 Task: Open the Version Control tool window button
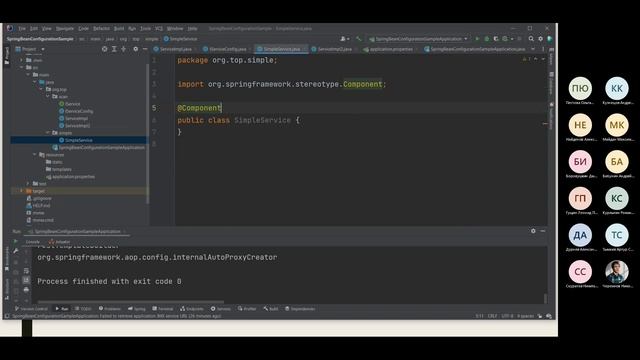coord(31,309)
